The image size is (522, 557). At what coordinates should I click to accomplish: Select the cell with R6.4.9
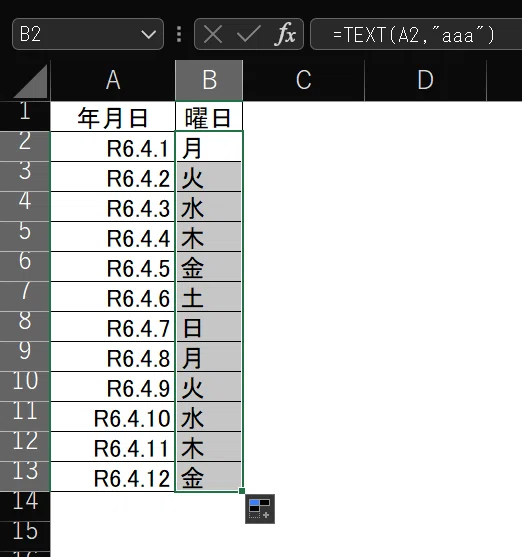coord(113,386)
